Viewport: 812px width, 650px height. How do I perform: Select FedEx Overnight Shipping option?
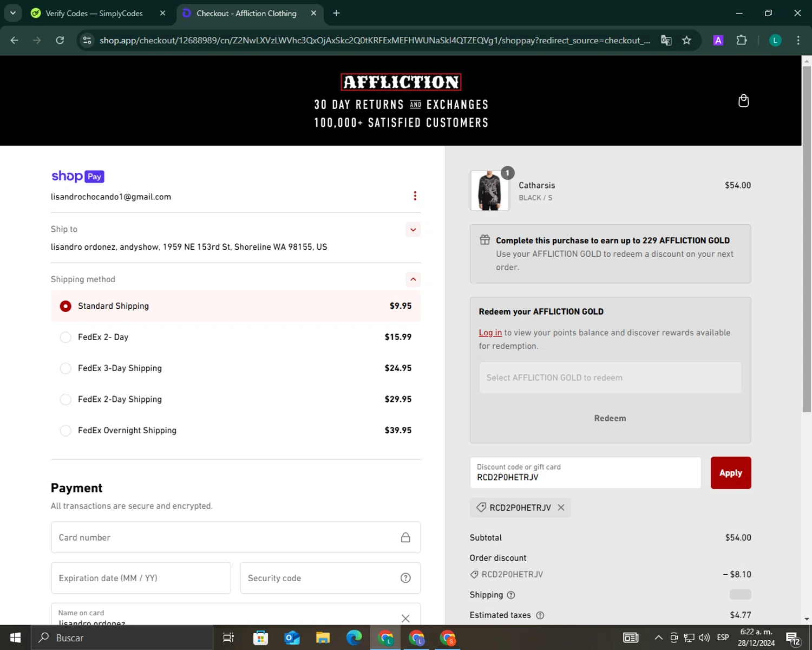[x=235, y=431]
